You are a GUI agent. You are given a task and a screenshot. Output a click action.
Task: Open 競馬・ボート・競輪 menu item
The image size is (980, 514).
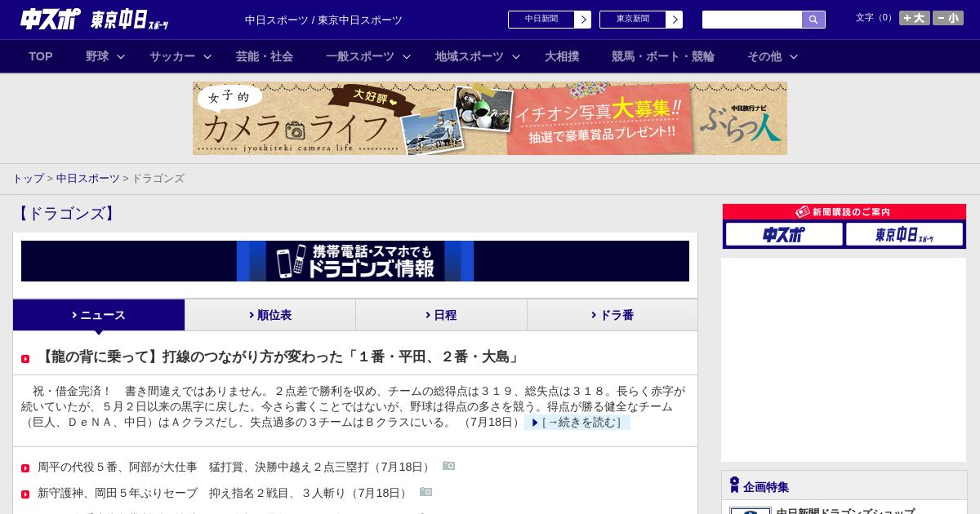[x=663, y=56]
